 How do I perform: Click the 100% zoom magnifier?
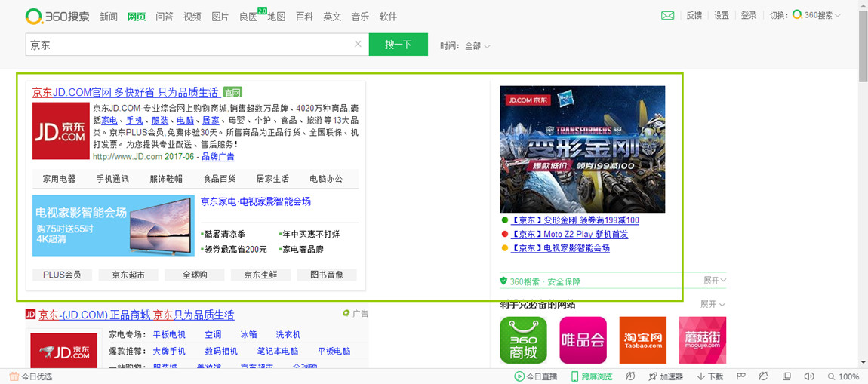pyautogui.click(x=832, y=376)
